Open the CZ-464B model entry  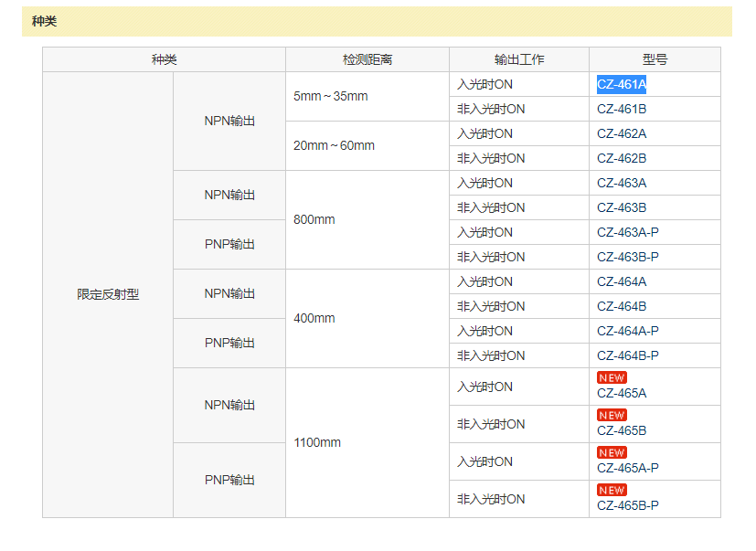622,306
